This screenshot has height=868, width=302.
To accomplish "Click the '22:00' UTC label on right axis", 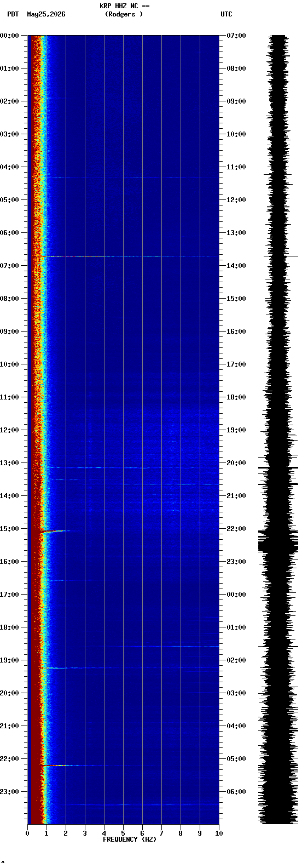I will click(236, 529).
